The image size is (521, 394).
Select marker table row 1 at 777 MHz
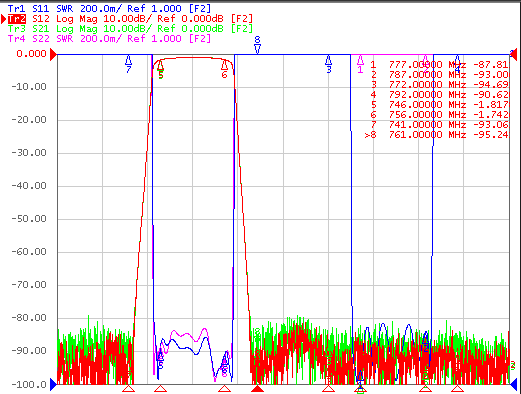coord(439,65)
